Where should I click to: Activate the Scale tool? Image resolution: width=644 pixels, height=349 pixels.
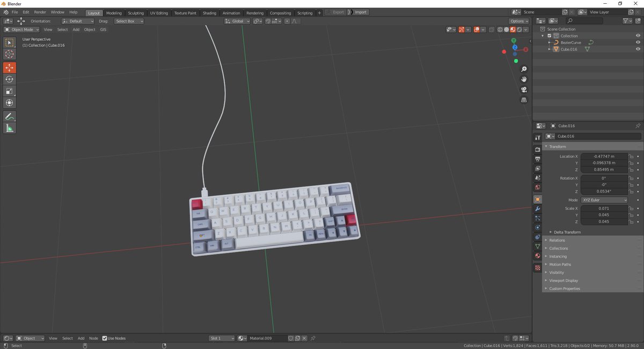(x=9, y=91)
